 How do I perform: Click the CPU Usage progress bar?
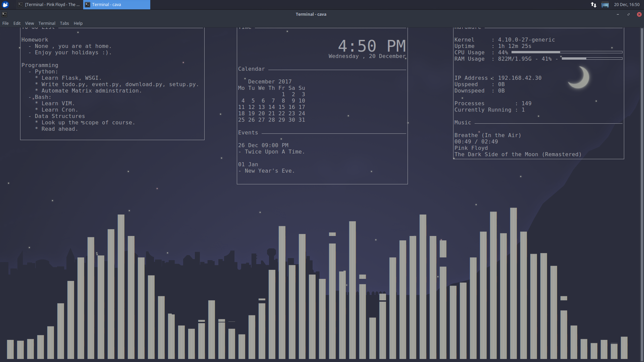pyautogui.click(x=567, y=52)
